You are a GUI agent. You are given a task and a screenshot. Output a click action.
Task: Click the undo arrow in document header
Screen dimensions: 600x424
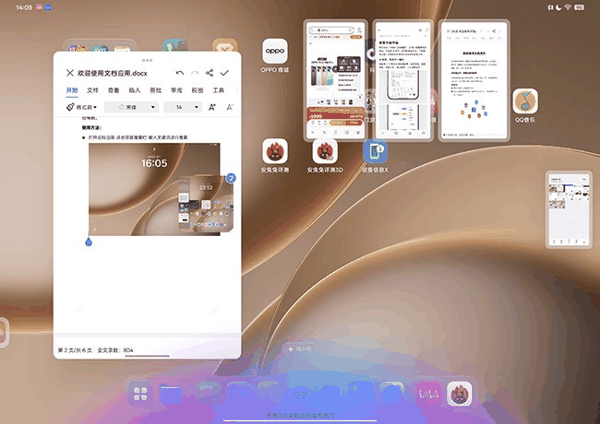click(x=180, y=73)
